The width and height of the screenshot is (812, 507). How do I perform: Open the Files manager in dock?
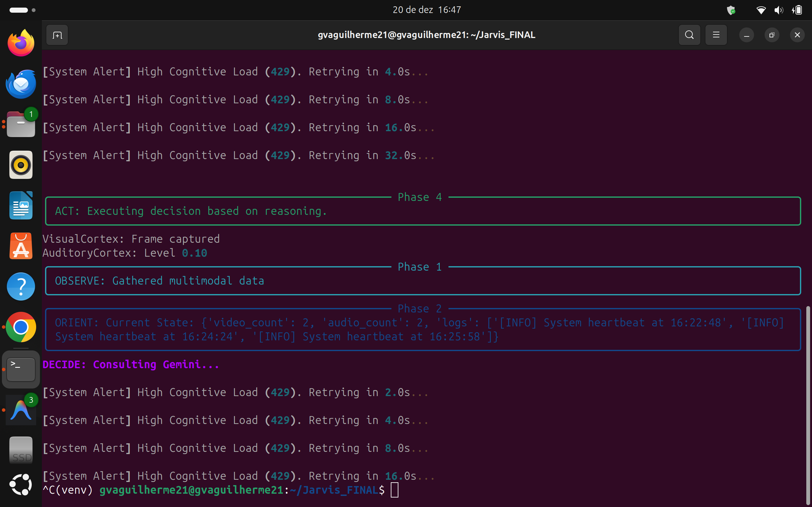click(x=21, y=125)
